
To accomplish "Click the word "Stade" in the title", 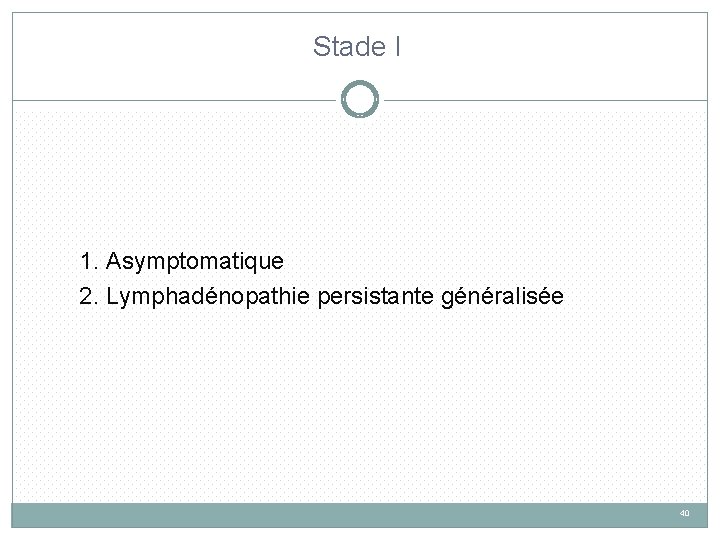I will (349, 46).
